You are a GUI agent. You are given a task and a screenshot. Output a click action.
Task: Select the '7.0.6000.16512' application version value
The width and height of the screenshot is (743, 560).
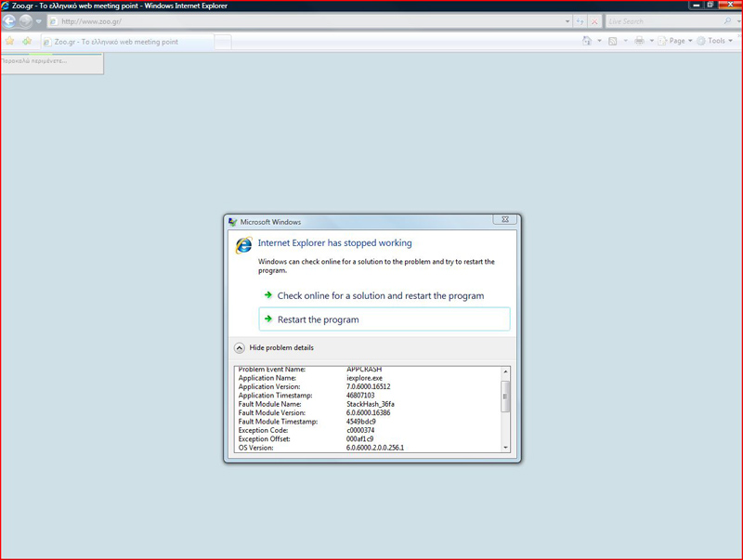pos(368,386)
